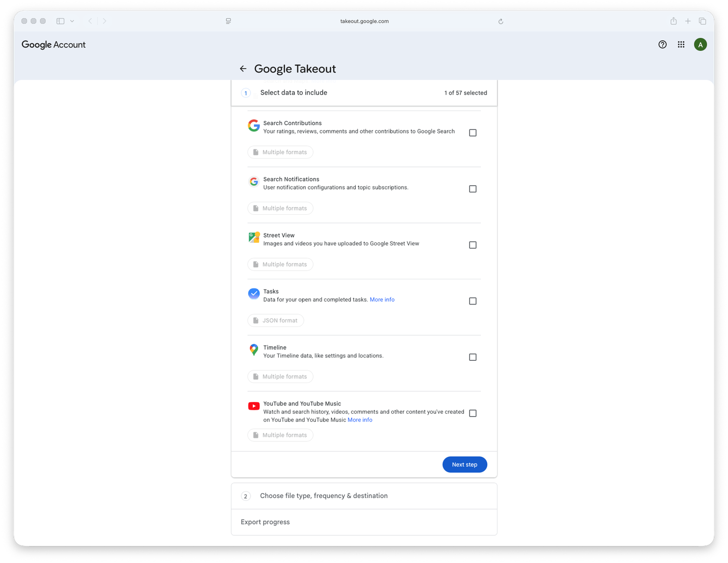Screen dimensions: 728x563
Task: Click the 'Search Contributions' title
Action: [x=293, y=123]
